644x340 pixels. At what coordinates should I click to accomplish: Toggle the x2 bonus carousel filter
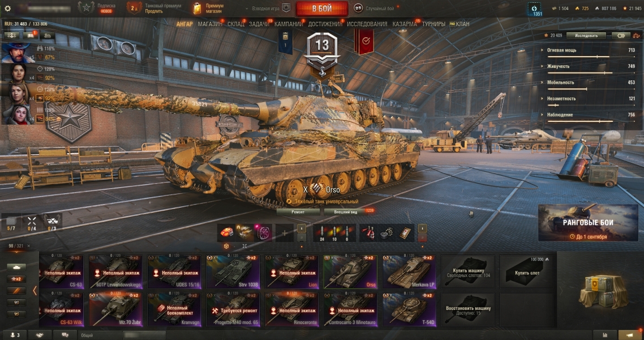pos(16,279)
